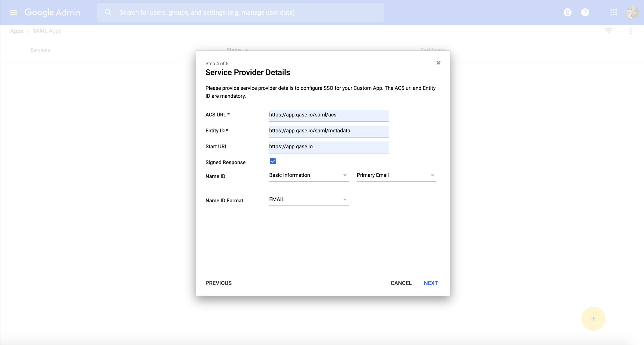Open the Help question mark icon

click(585, 12)
